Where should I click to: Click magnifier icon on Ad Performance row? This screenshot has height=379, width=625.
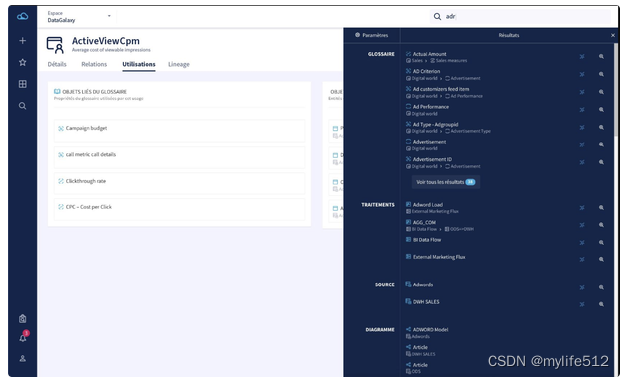click(601, 110)
